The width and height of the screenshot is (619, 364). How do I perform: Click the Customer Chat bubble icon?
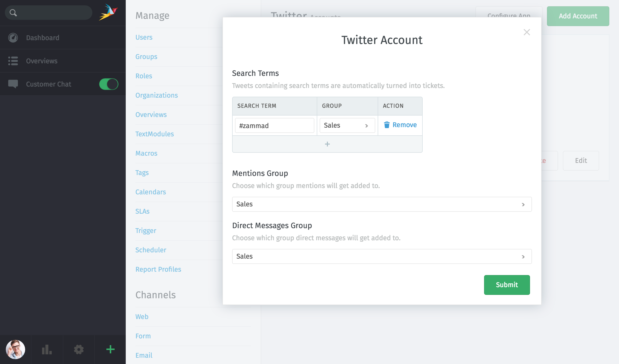(13, 84)
